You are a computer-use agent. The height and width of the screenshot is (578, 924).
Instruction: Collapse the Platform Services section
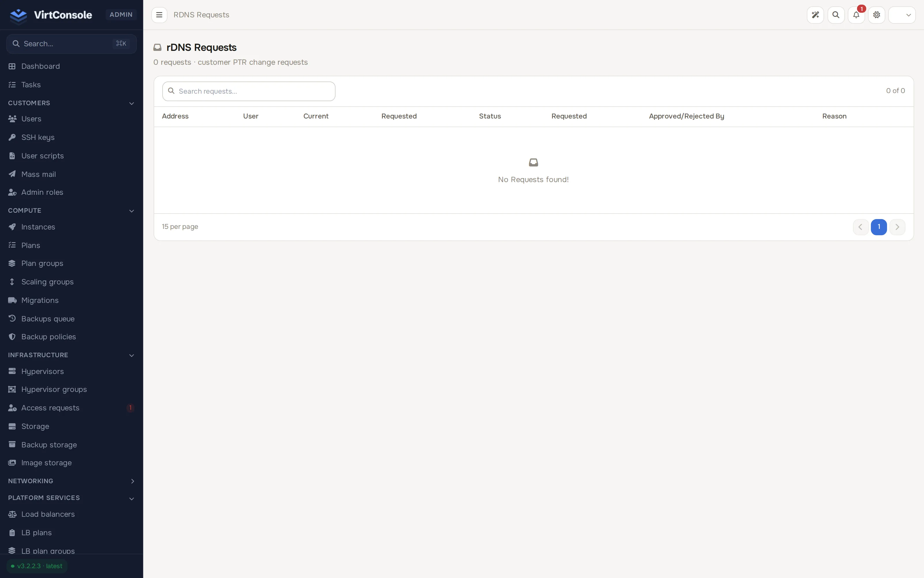pos(71,498)
